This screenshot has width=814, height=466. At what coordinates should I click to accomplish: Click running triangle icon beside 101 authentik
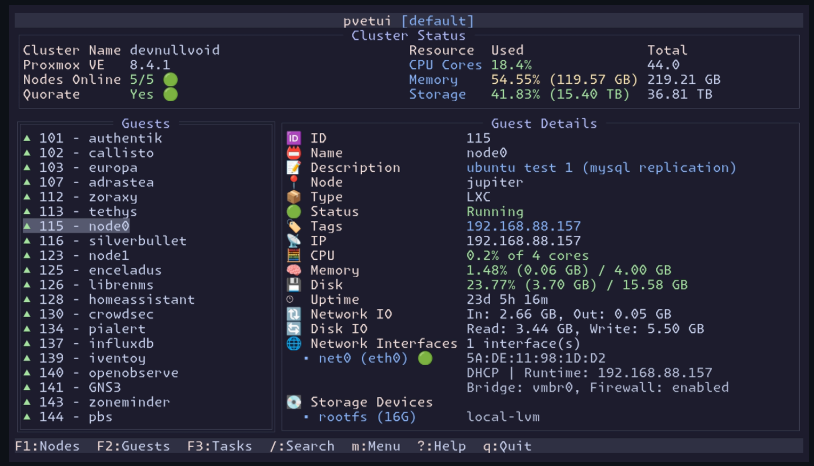(27, 138)
